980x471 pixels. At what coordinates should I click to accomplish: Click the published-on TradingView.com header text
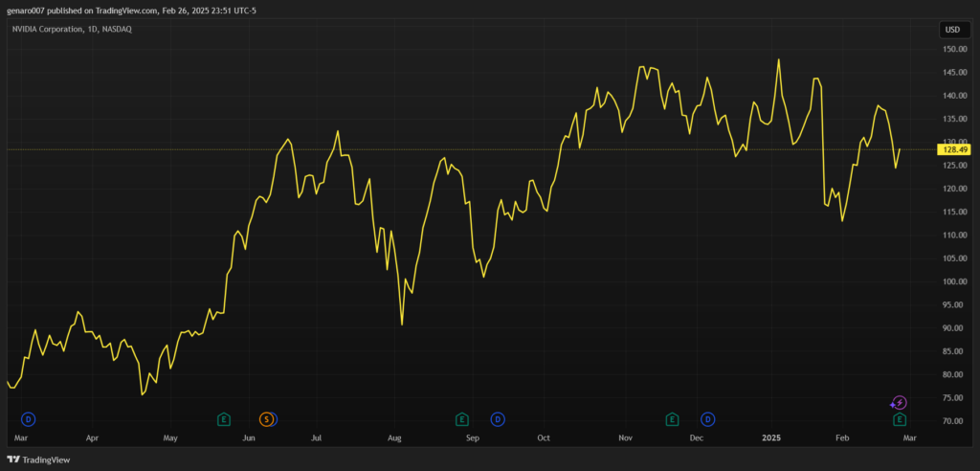click(131, 11)
